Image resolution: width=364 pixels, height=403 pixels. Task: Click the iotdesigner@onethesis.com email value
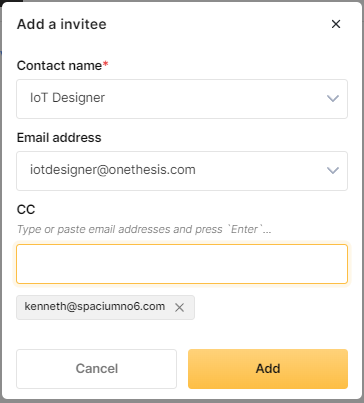(x=113, y=170)
